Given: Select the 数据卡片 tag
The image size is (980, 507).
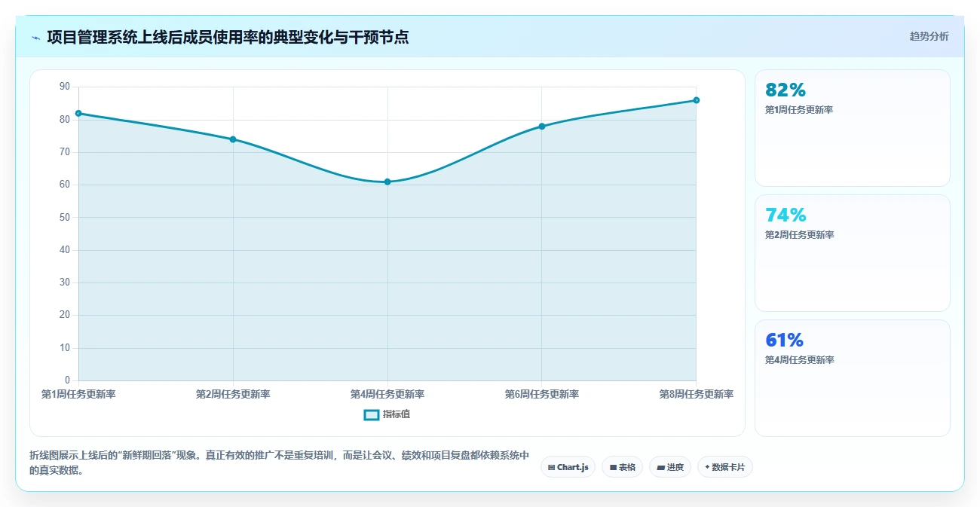Looking at the screenshot, I should [x=724, y=467].
